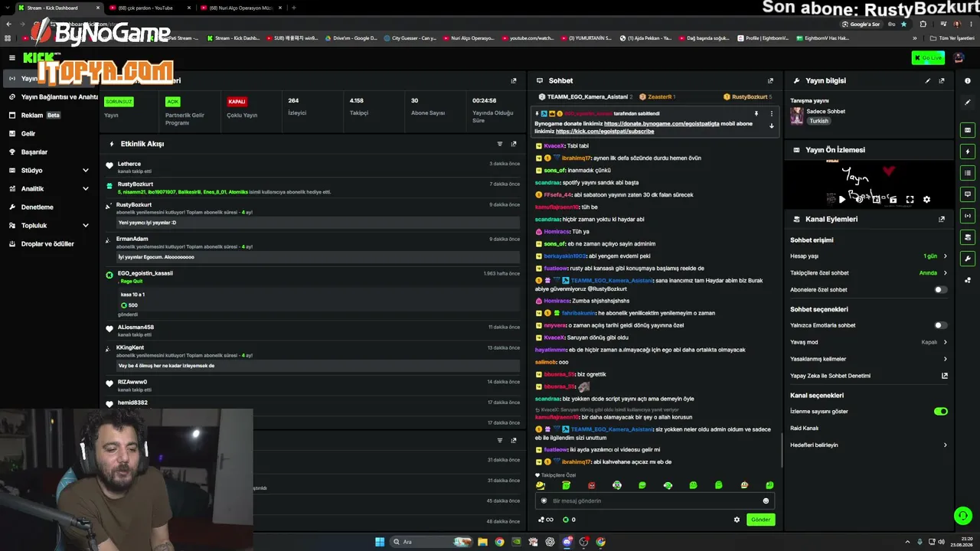Enter fullscreen on the stream preview
Image resolution: width=980 pixels, height=551 pixels.
pos(910,200)
